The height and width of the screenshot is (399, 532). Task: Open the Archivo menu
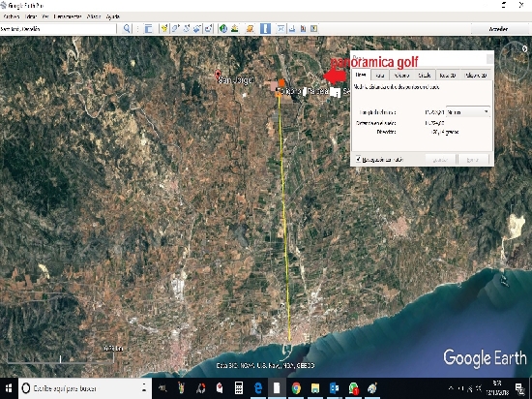point(12,16)
